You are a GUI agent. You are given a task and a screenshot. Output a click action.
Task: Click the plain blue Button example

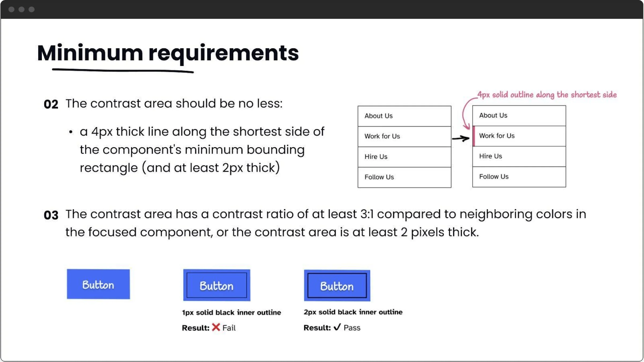click(x=98, y=284)
